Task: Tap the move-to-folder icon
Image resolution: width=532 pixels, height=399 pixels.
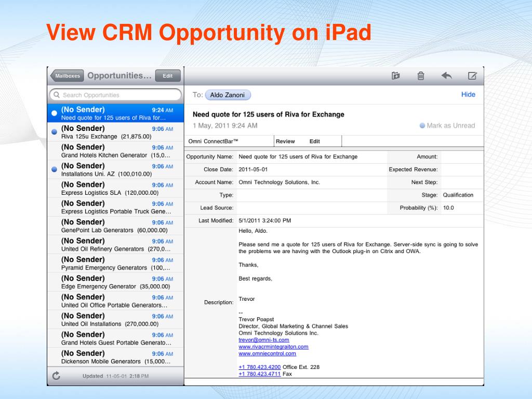Action: (x=395, y=76)
